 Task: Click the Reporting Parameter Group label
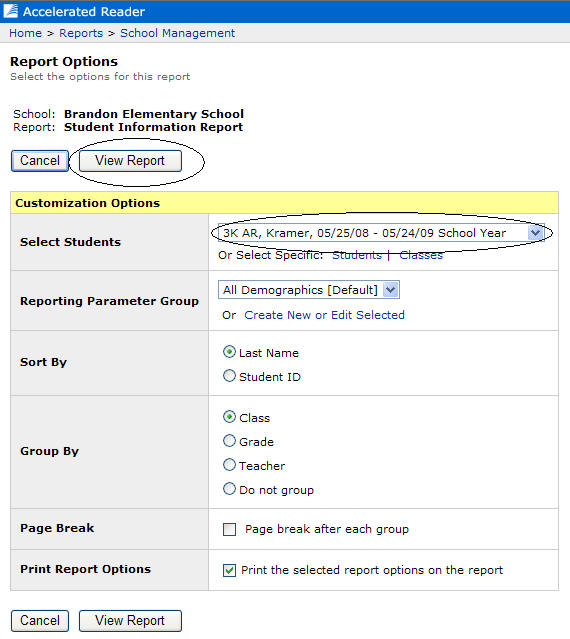click(110, 301)
